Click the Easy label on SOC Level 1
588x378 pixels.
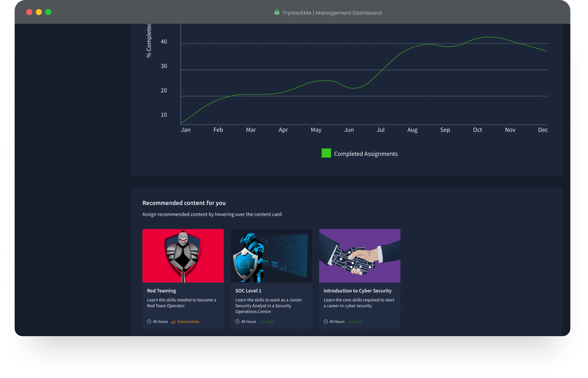[270, 321]
